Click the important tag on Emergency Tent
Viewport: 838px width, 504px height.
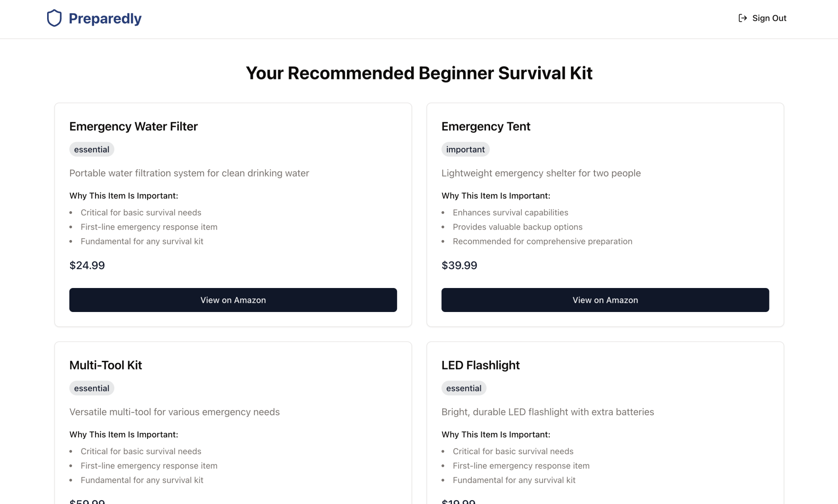tap(465, 150)
